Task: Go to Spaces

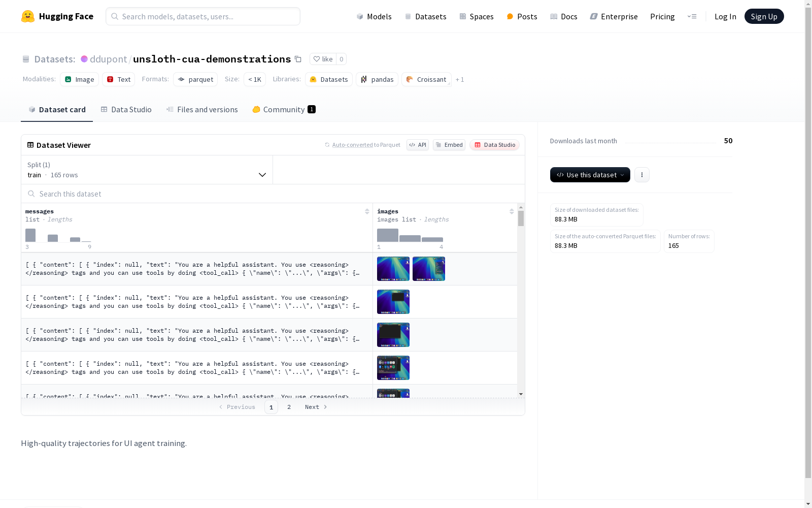Action: pos(477,16)
